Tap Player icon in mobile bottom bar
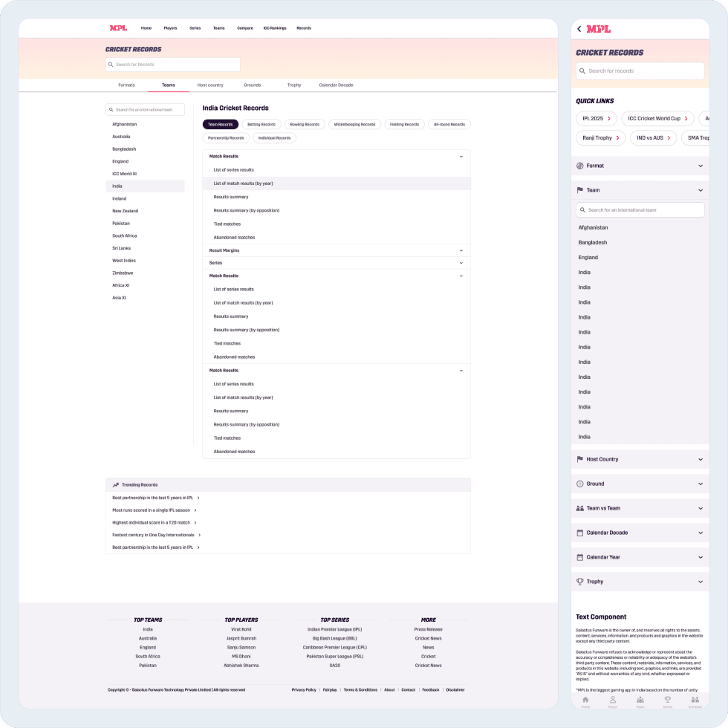Viewport: 728px width, 728px height. 613,700
